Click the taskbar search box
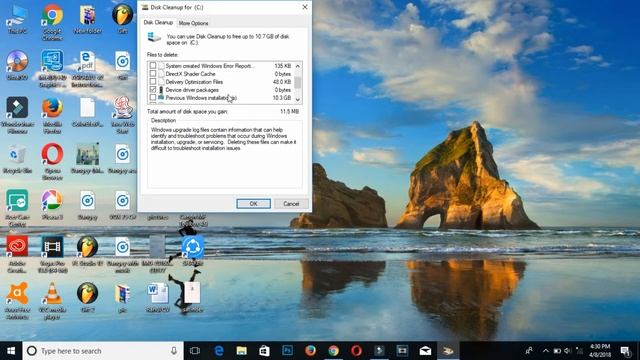640x360 pixels. click(x=103, y=351)
